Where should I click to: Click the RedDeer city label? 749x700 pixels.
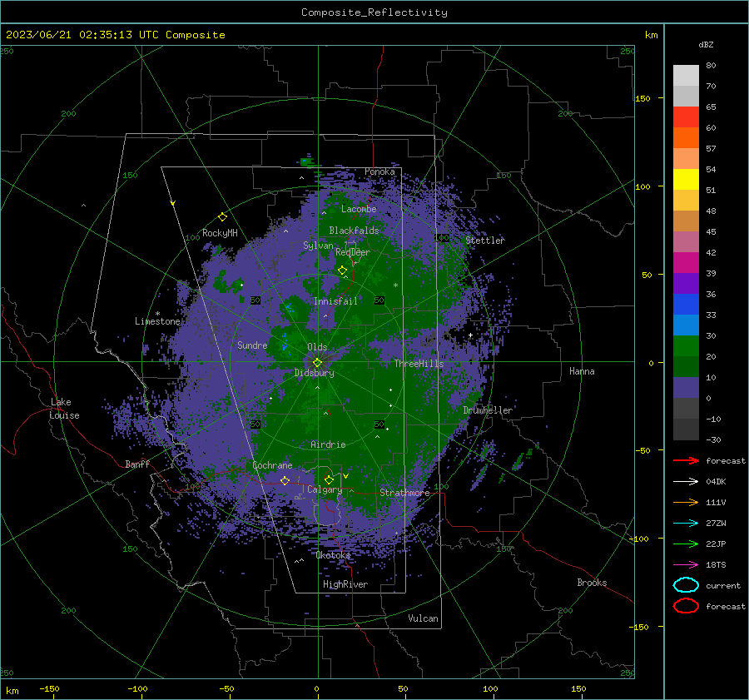(353, 252)
